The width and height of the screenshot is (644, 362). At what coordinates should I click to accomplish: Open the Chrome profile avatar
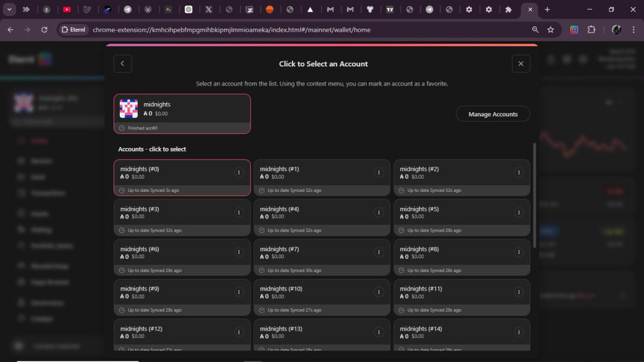(x=617, y=30)
